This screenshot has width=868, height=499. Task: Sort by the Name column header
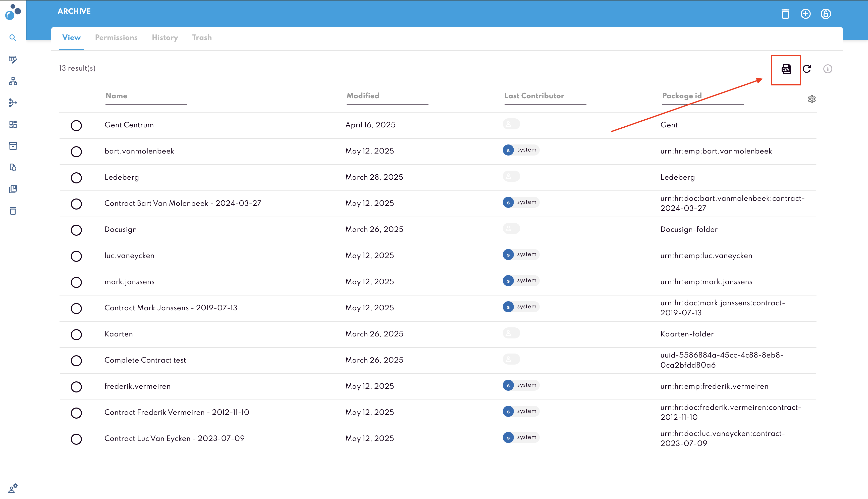(x=116, y=96)
